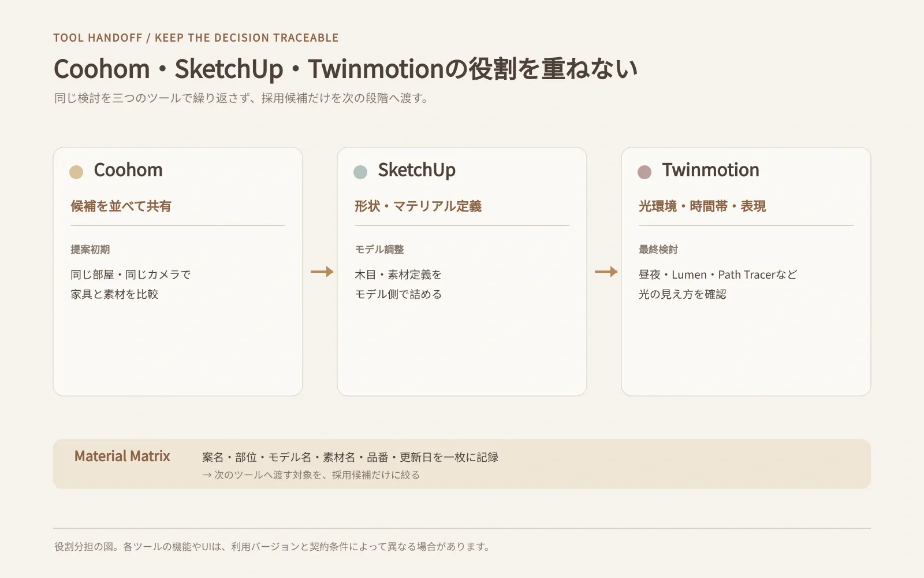Click the TOOL HANDOFF overline text

(196, 38)
